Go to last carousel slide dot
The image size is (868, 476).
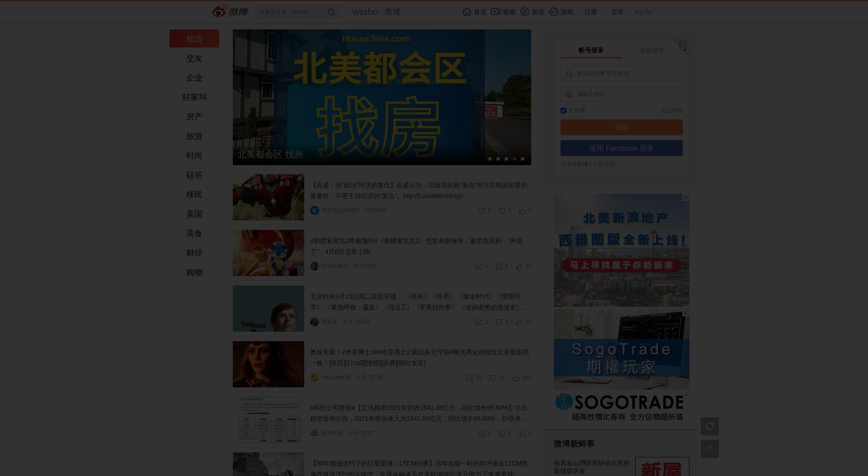(x=523, y=159)
